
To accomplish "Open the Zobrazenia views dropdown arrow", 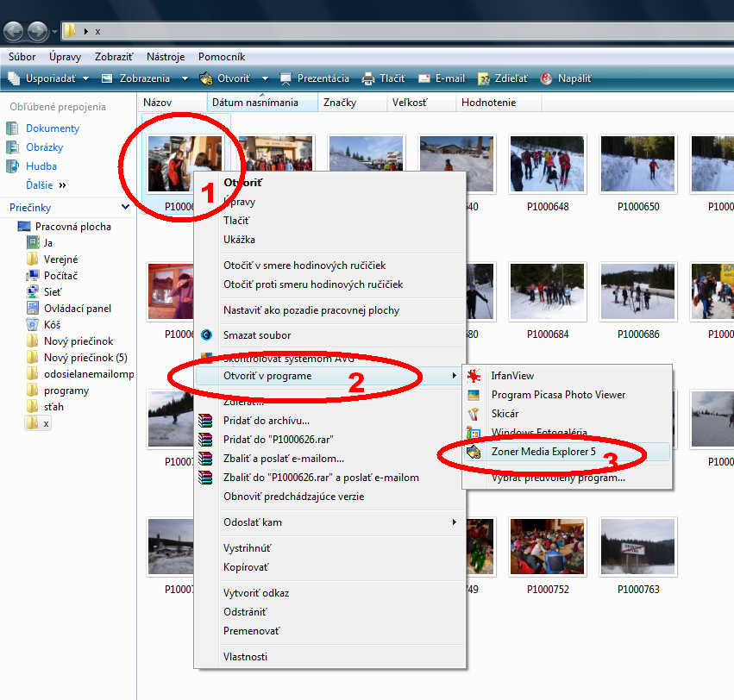I will click(185, 78).
